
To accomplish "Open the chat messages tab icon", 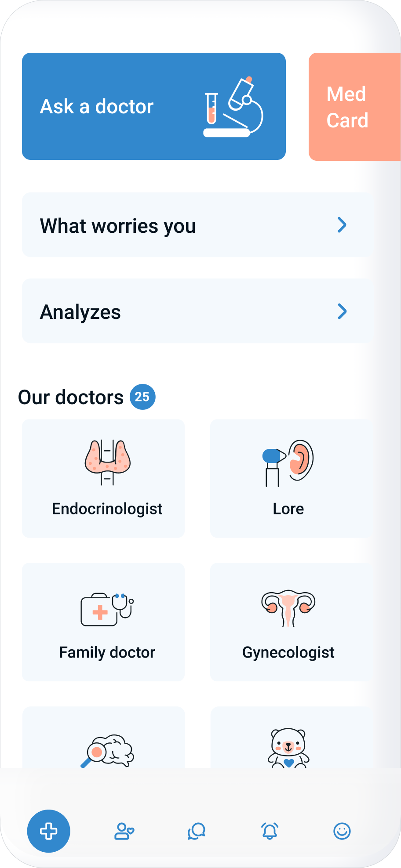I will click(197, 831).
